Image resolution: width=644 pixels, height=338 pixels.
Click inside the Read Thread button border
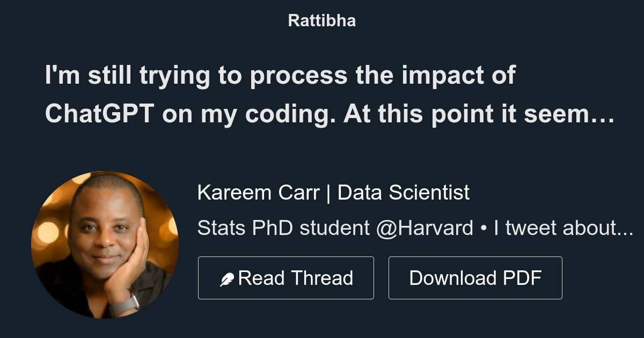[x=286, y=277]
